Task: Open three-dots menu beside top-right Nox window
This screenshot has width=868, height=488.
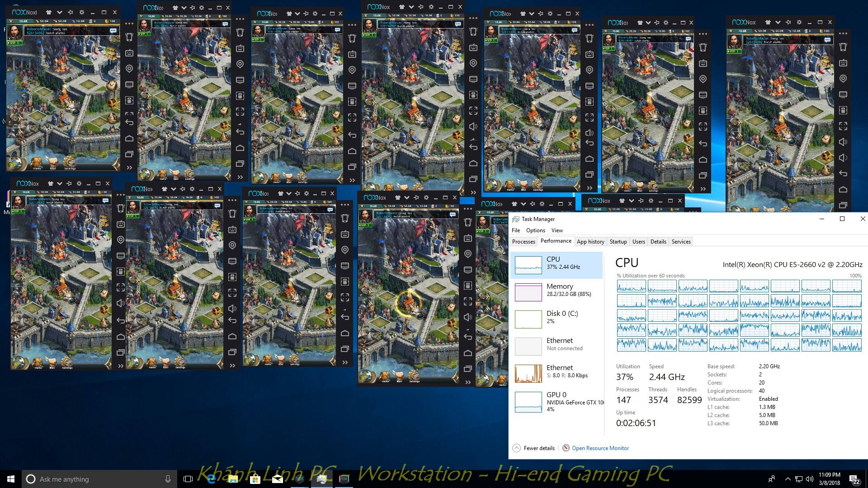Action: [843, 33]
